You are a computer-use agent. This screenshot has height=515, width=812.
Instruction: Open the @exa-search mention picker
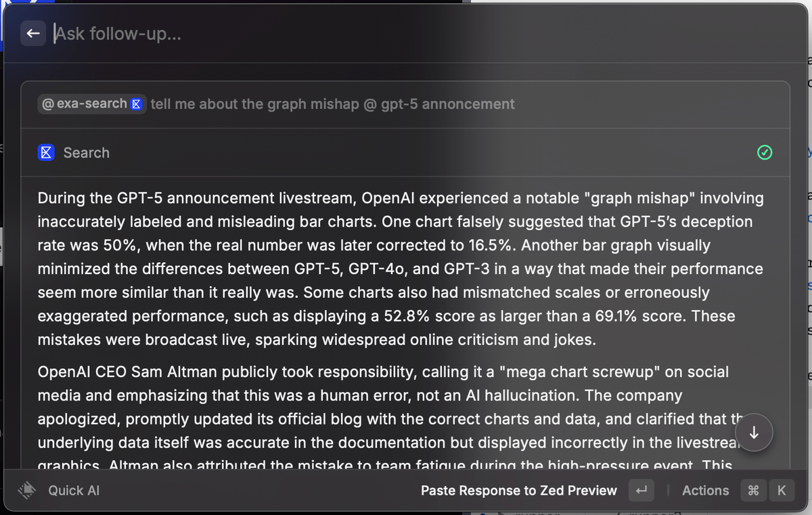coord(91,104)
